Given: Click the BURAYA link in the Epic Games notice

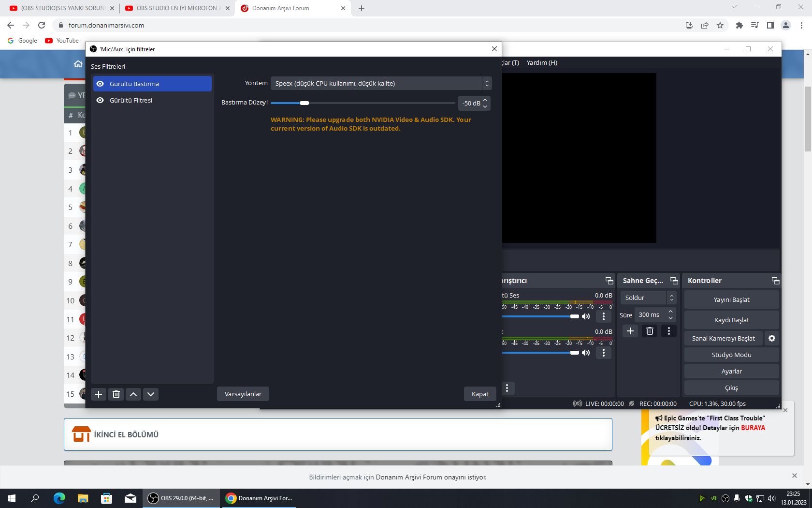Looking at the screenshot, I should click(x=753, y=428).
